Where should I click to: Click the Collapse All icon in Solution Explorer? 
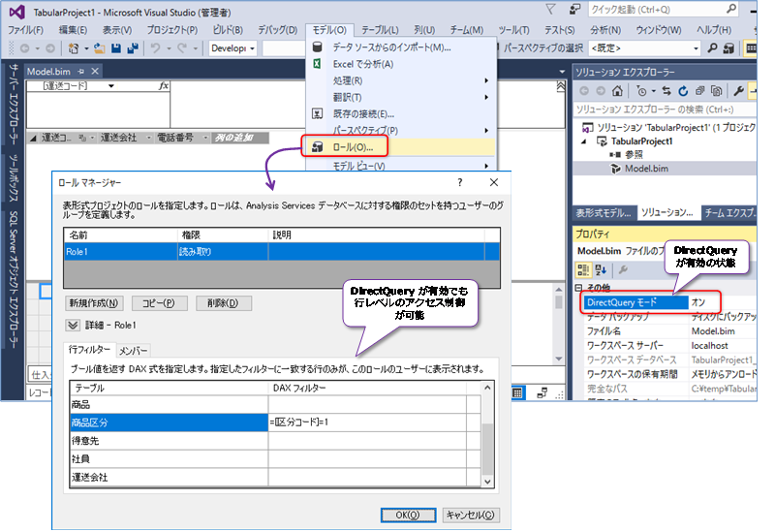click(699, 91)
